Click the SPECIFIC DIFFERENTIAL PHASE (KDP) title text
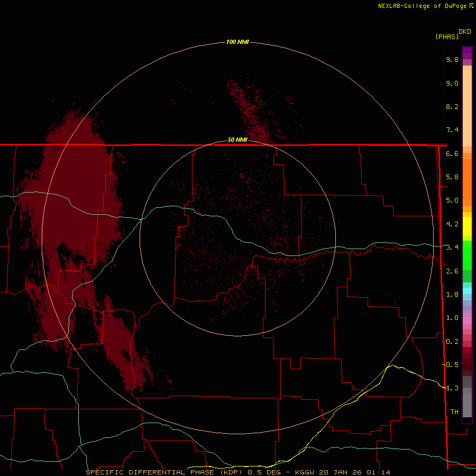The width and height of the screenshot is (476, 476). point(164,472)
